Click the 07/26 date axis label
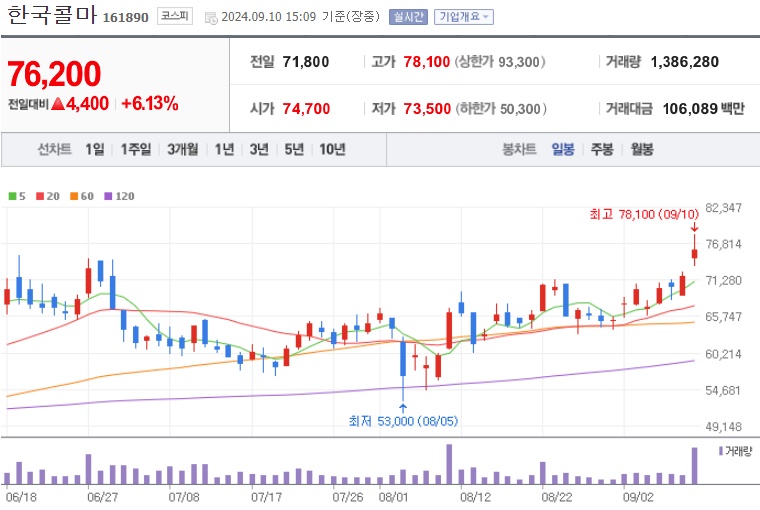760x510 pixels. (x=348, y=497)
